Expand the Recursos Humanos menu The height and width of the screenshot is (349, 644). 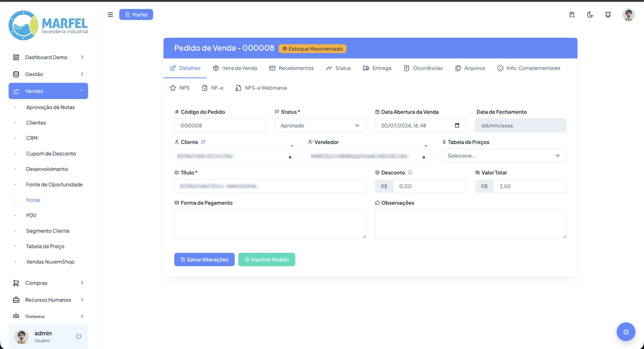pos(48,300)
